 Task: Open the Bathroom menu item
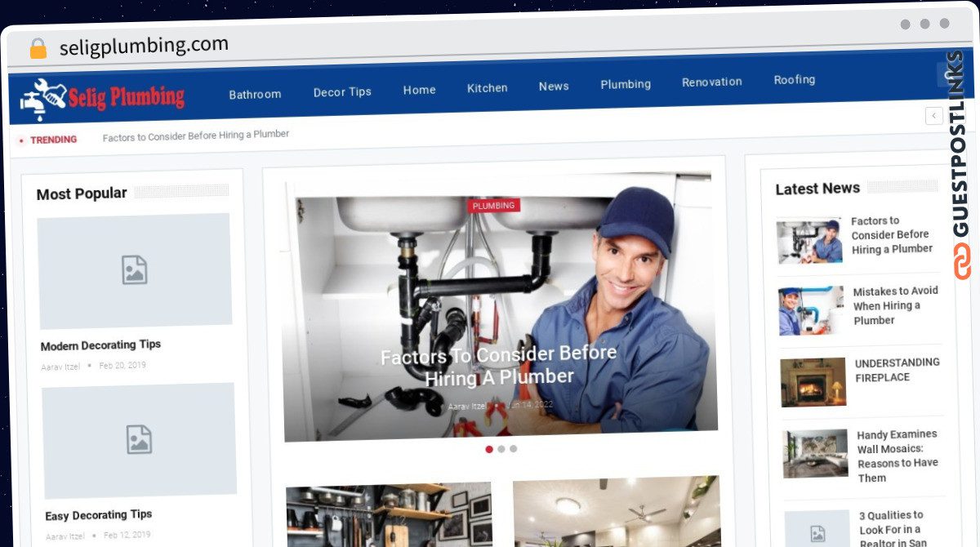tap(255, 94)
